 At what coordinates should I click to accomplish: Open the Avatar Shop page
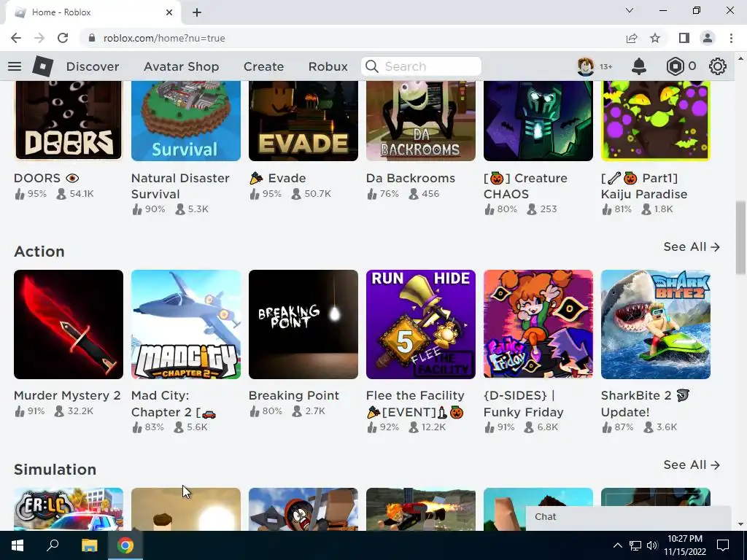(181, 66)
